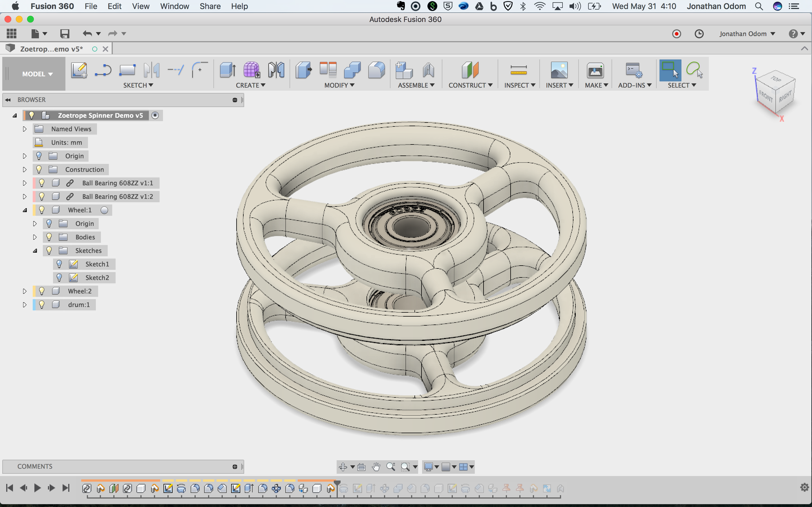The height and width of the screenshot is (507, 812).
Task: Click the Press Pull modify icon
Action: pyautogui.click(x=303, y=70)
